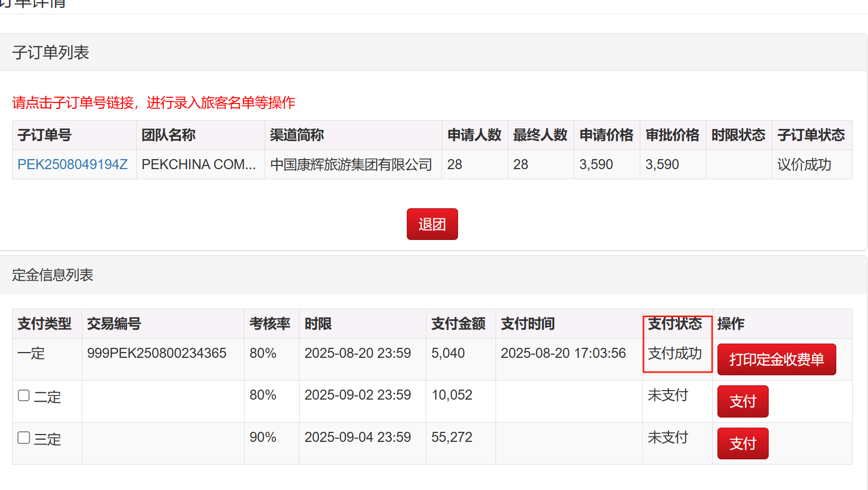Click the 退团 button

pos(432,224)
